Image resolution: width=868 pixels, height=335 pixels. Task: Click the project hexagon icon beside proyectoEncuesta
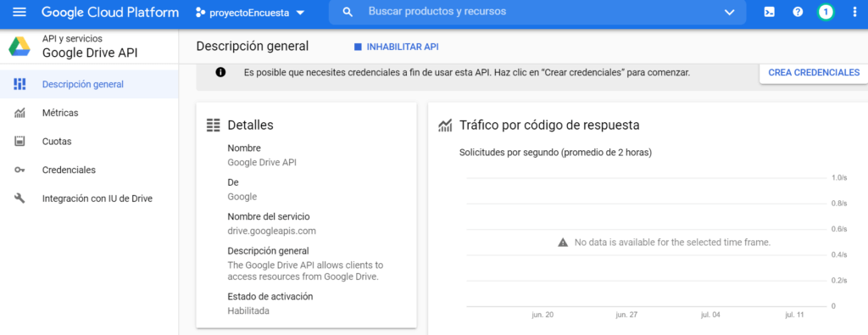(x=200, y=13)
